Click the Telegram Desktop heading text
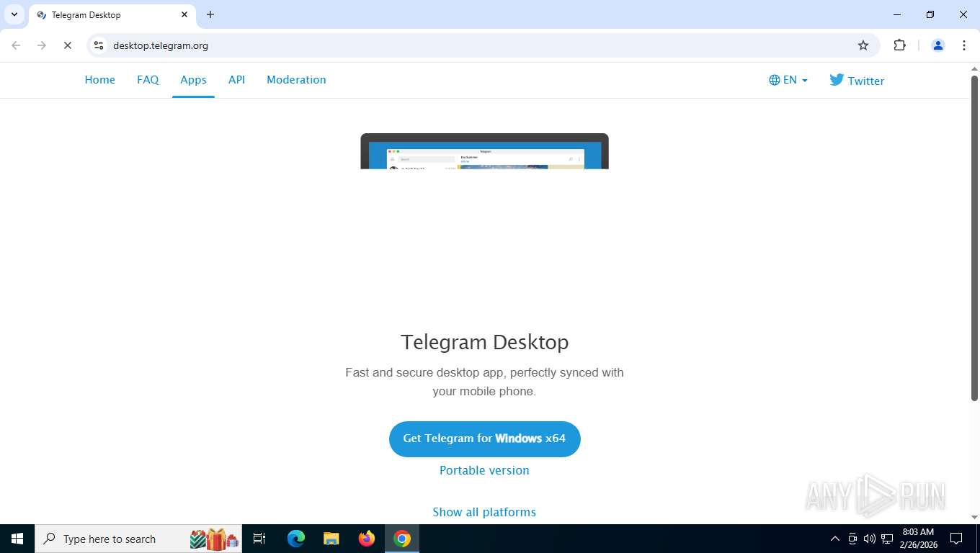Screen dimensions: 980x553 pyautogui.click(x=484, y=342)
